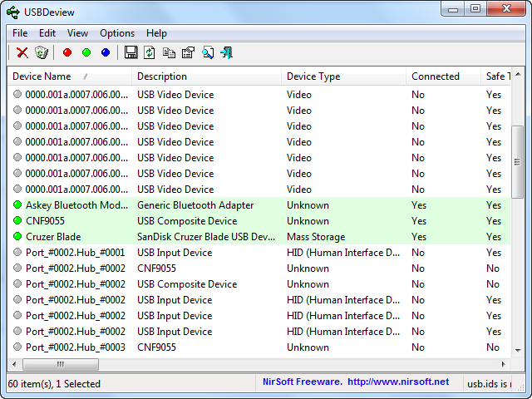This screenshot has height=399, width=532.
Task: Click the green status dot beside Askey Bluetooth
Action: [x=17, y=204]
